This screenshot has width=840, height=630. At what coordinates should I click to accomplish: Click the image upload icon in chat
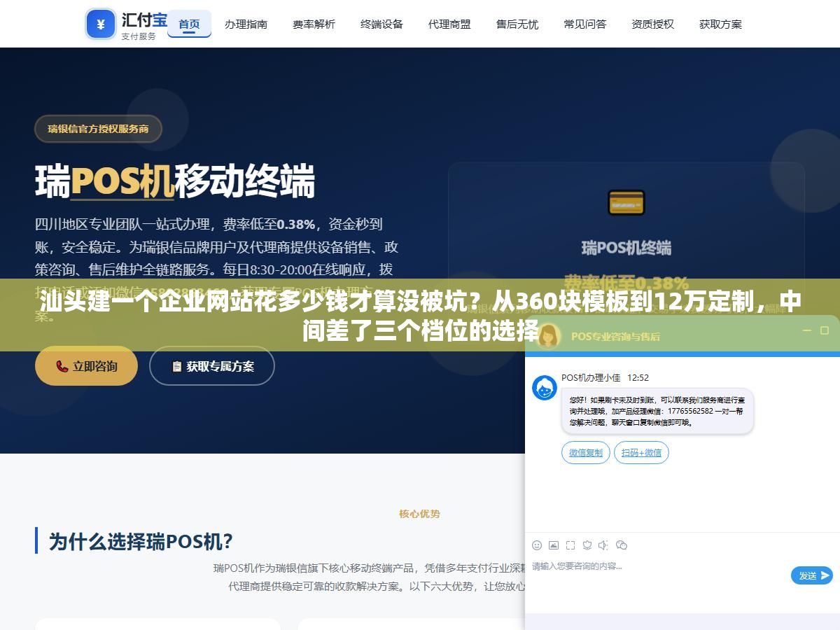(554, 545)
